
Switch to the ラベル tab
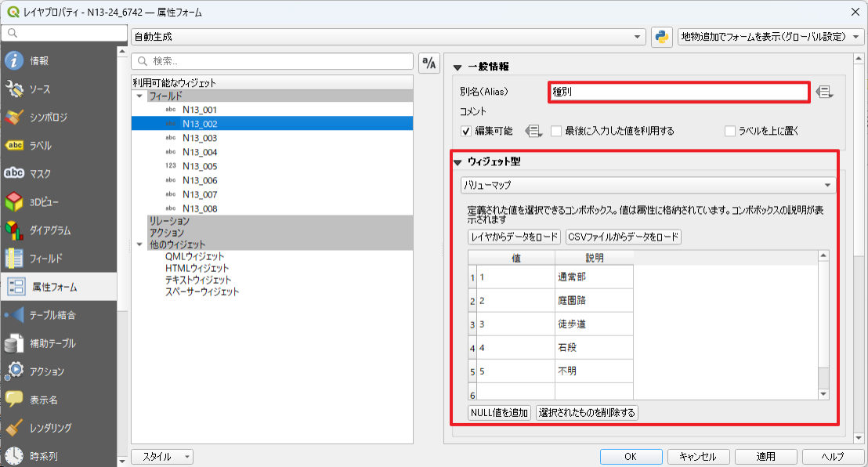pos(39,146)
